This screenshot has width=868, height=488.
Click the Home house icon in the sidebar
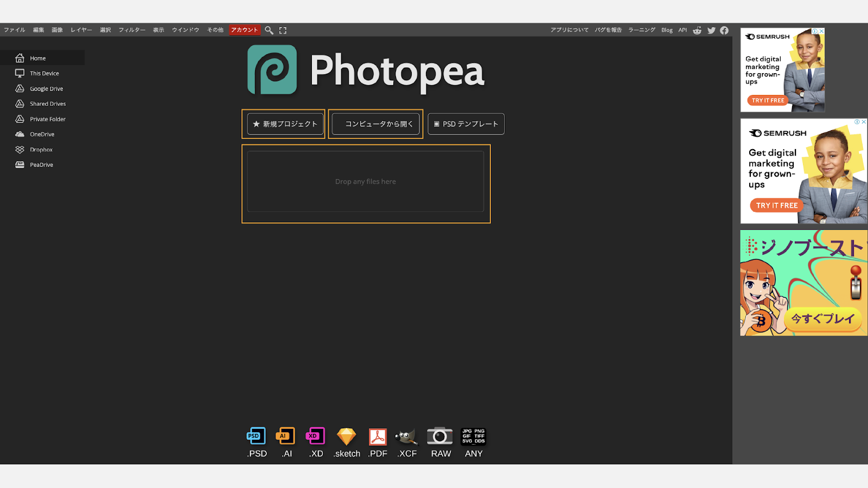(20, 58)
